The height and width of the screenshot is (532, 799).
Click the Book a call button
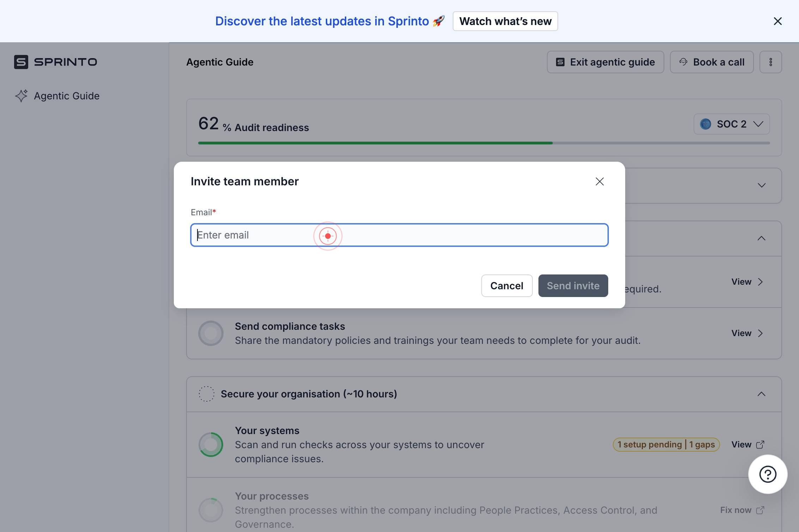(712, 62)
